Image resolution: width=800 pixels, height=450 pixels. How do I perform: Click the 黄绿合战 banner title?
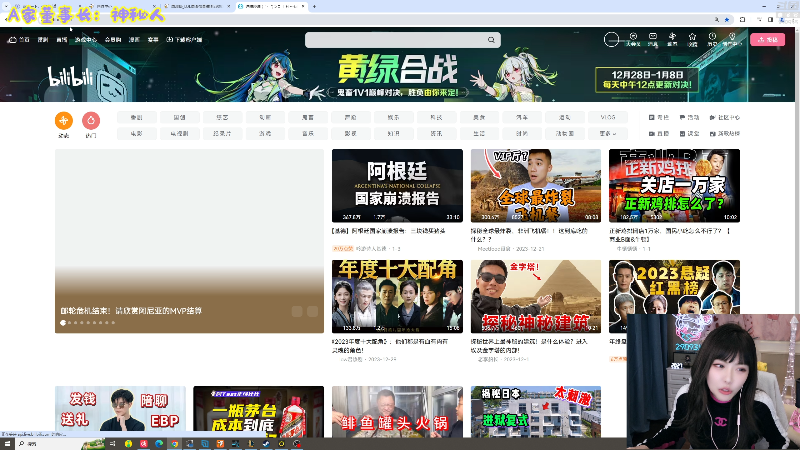(x=397, y=69)
